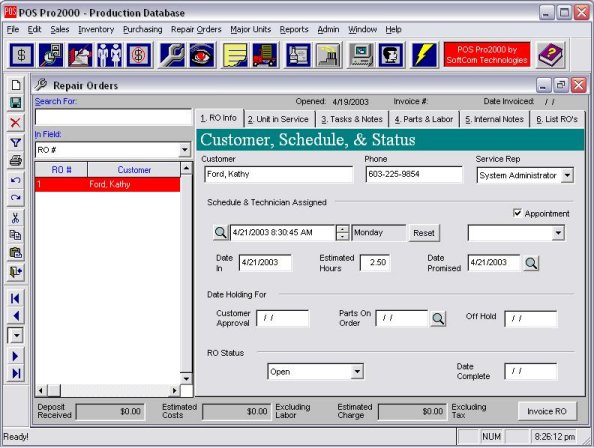Go to next record arrow
Screen dimensions: 594x448
click(16, 356)
